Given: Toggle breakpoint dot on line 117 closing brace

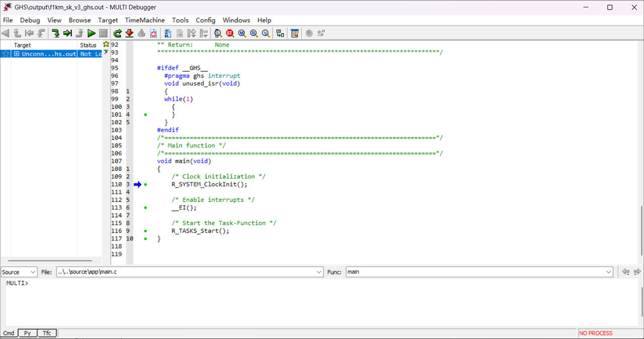Looking at the screenshot, I should [x=145, y=239].
